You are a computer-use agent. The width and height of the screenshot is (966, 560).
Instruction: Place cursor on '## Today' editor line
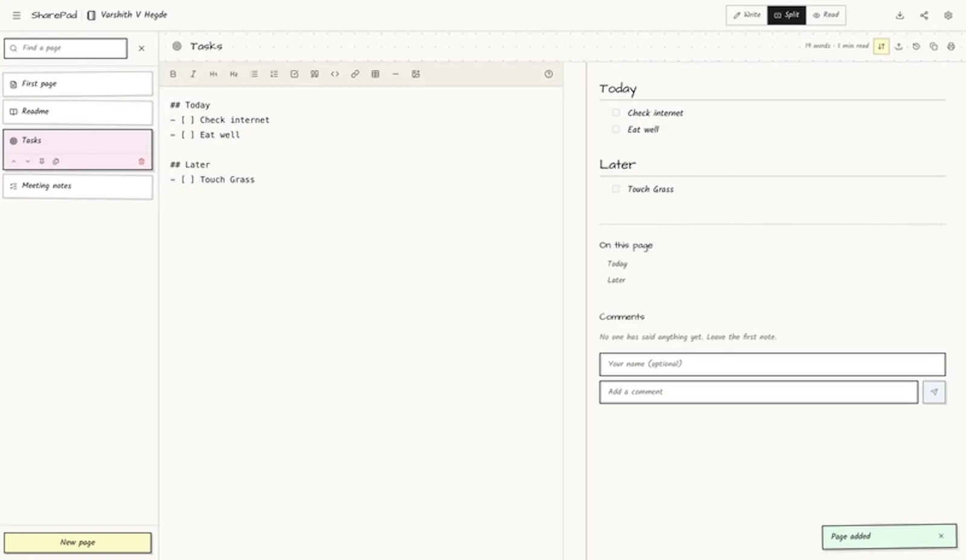pos(190,105)
